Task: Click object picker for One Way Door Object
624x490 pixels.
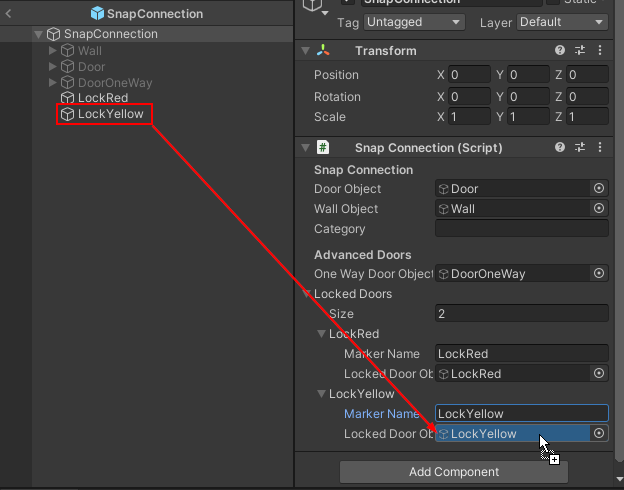Action: 599,274
